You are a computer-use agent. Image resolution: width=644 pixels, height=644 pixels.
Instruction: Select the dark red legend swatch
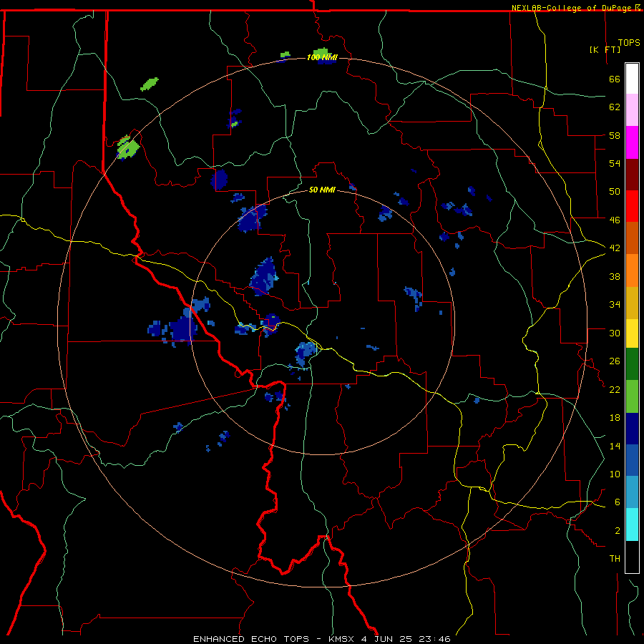[632, 175]
